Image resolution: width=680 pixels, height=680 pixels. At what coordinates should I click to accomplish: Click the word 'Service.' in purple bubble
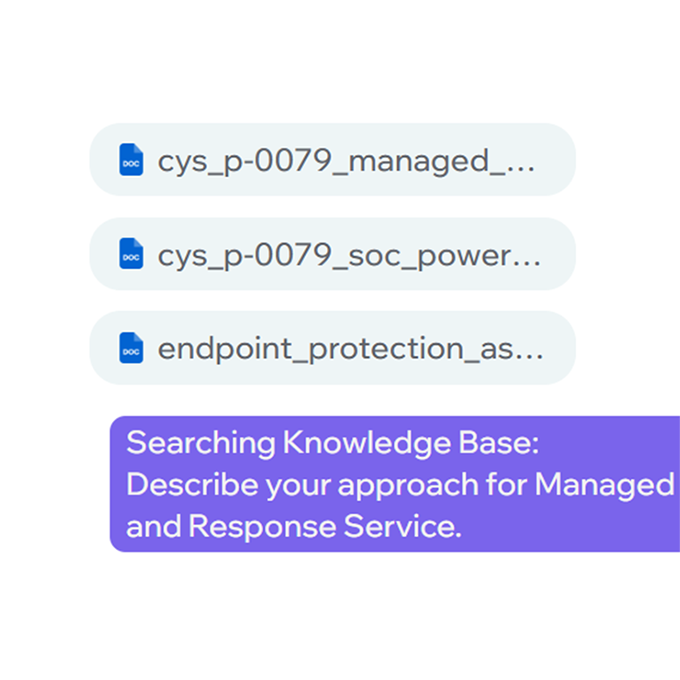402,526
